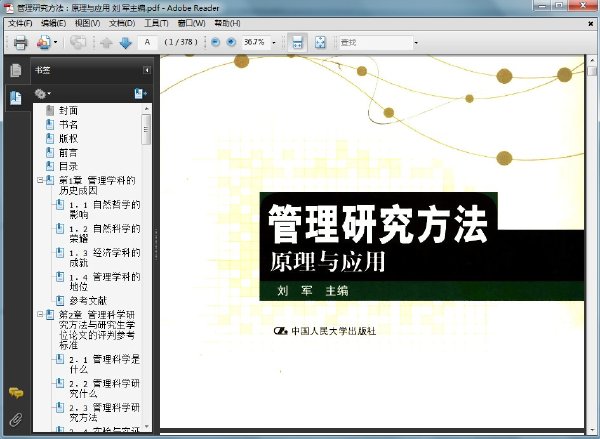Select the 版权 bookmark
This screenshot has width=600, height=439.
point(68,139)
